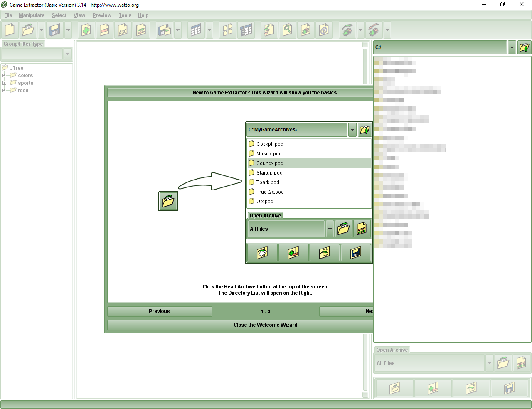Open the dropdown arrow of the right sidebar's All Files filter
Screen dimensions: 532x409
[490, 363]
